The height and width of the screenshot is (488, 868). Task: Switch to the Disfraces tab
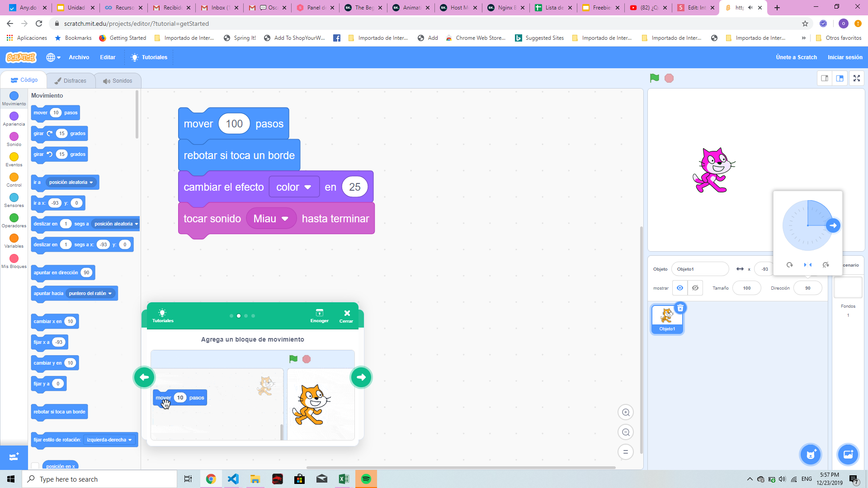click(71, 81)
